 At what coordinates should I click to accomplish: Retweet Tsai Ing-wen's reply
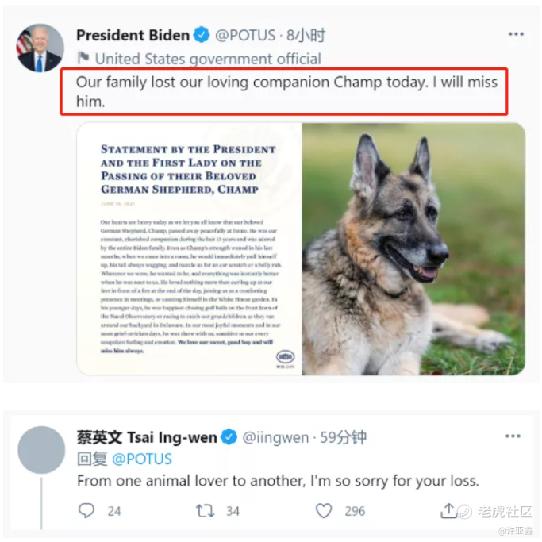205,511
